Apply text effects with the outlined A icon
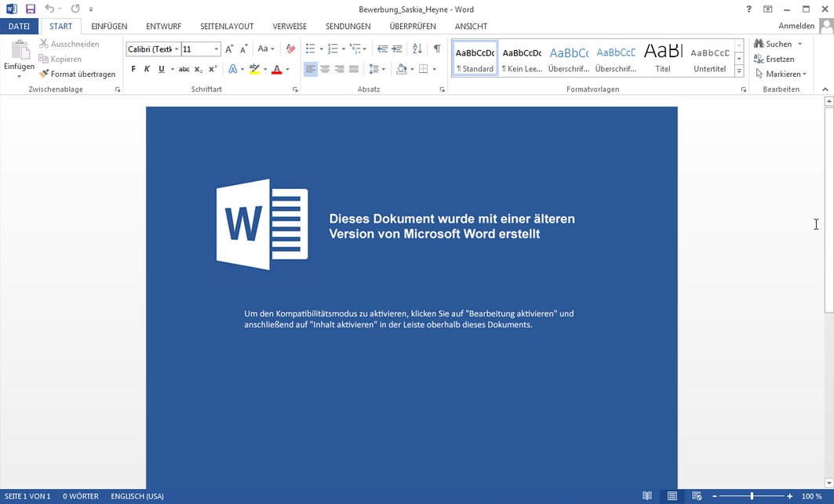 [x=233, y=69]
